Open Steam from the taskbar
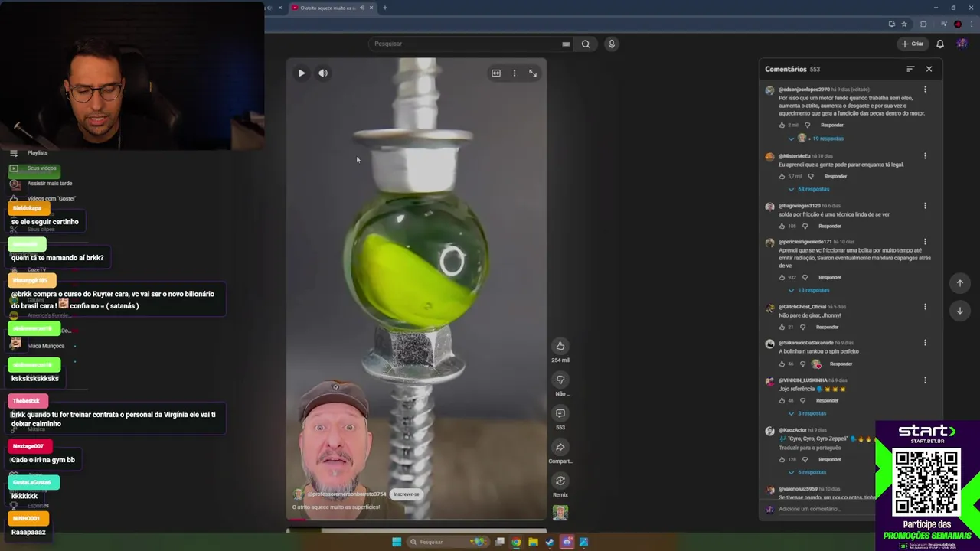The width and height of the screenshot is (980, 551). tap(550, 542)
